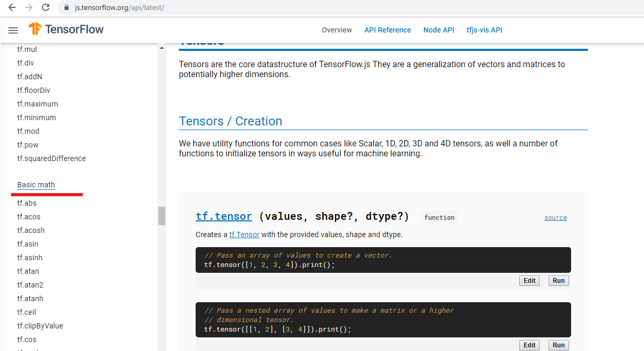The height and width of the screenshot is (351, 644).
Task: Reload the page with the refresh icon
Action: 46,8
